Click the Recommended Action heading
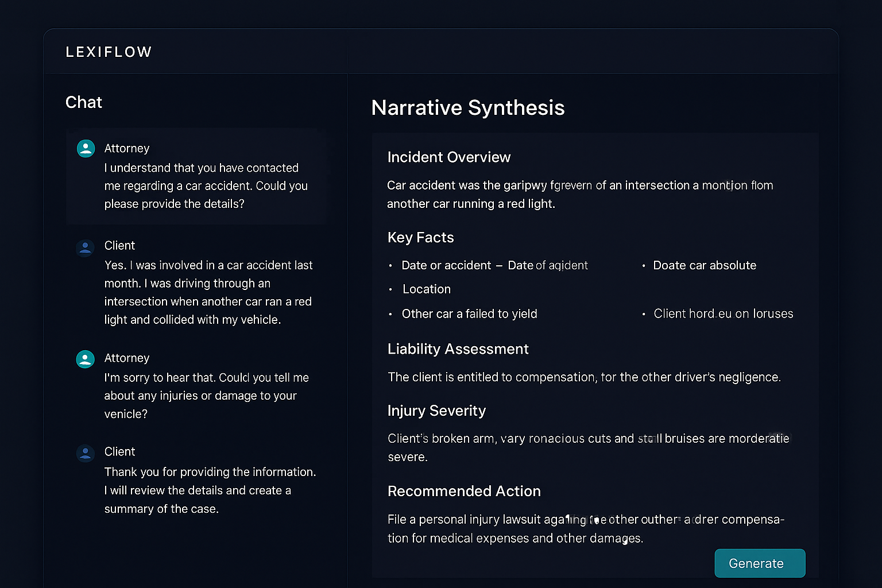This screenshot has height=588, width=882. click(x=464, y=492)
